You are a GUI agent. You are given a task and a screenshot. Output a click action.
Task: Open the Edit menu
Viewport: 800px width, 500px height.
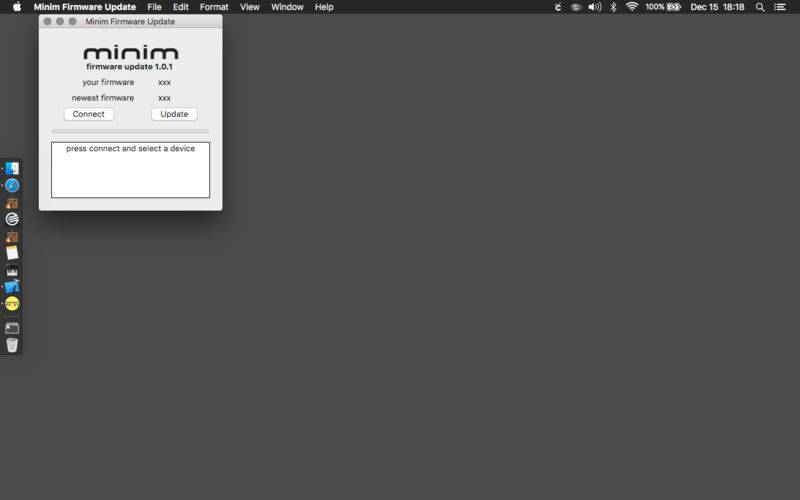pyautogui.click(x=181, y=7)
